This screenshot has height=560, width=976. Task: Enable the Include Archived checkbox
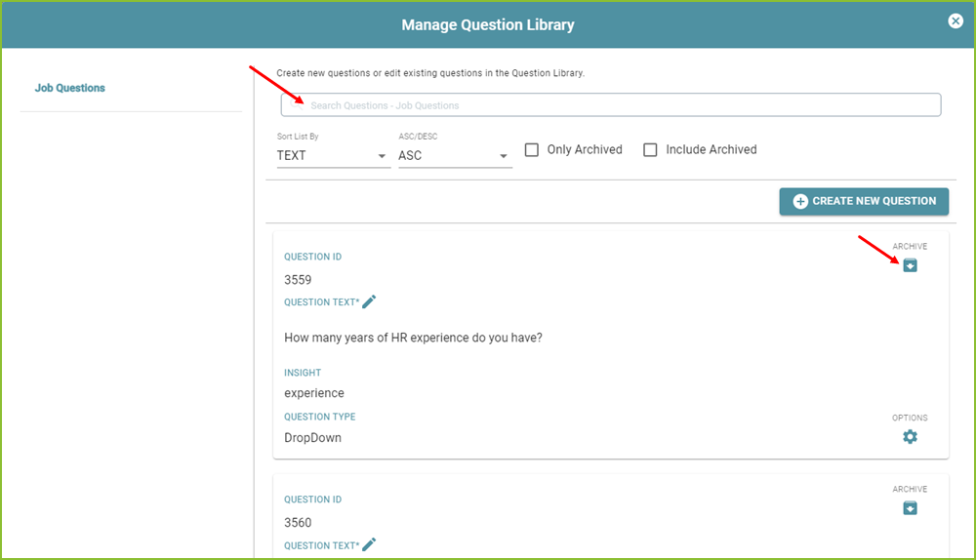(x=650, y=150)
